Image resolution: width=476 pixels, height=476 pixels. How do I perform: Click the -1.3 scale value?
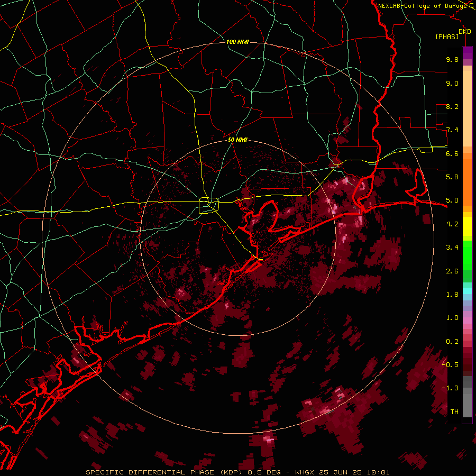click(451, 388)
